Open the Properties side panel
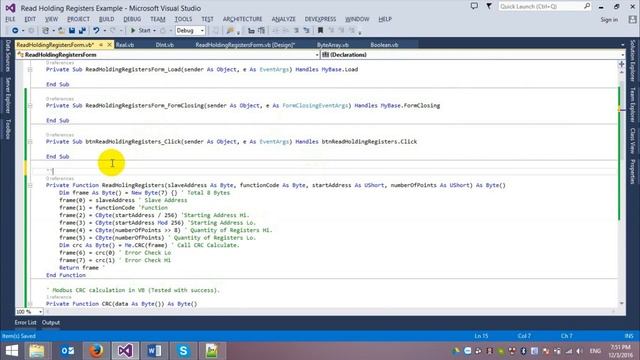The image size is (640, 360). 633,171
